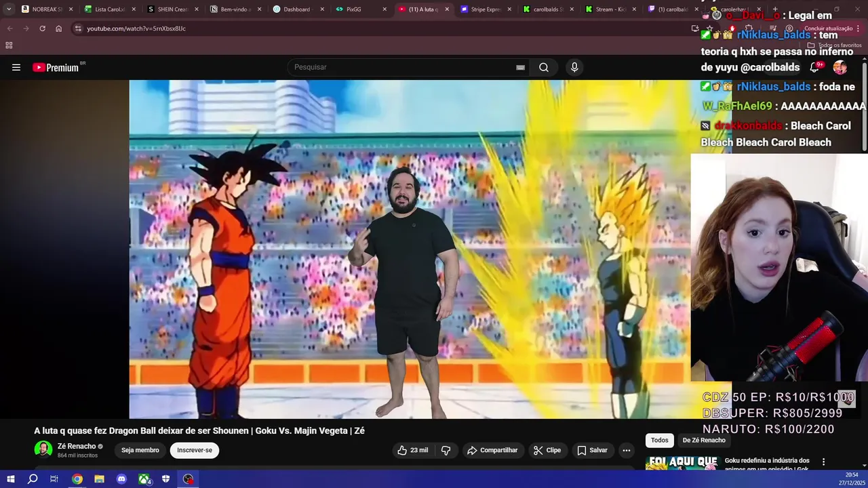Open the on-screen keyboard icon in search
The width and height of the screenshot is (868, 488).
click(x=520, y=67)
